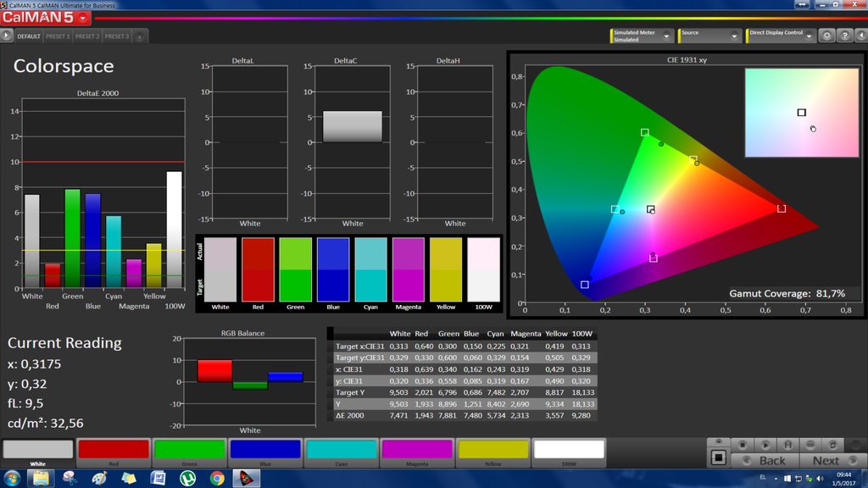868x488 pixels.
Task: Click the Gamut Coverage 81,7% label
Action: (787, 293)
